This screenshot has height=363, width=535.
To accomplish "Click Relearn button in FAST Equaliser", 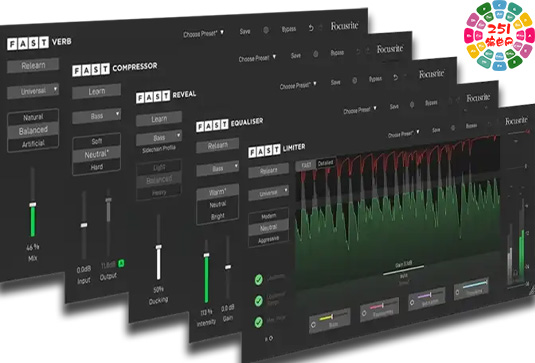I will click(217, 146).
